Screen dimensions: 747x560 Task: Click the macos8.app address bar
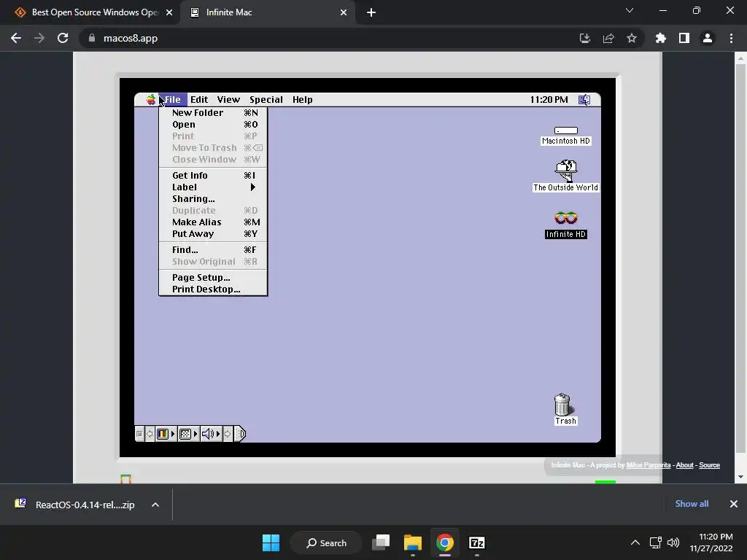(329, 38)
